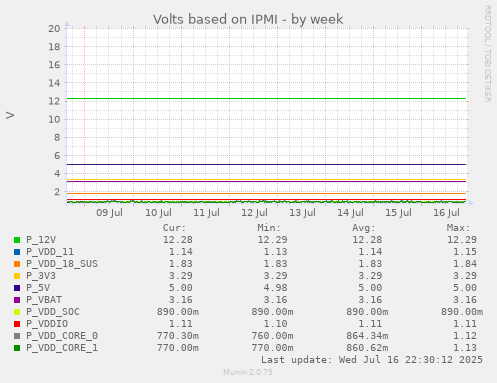Click the P_VDD_CORE_1 average value 860.62m
Image resolution: width=497 pixels, height=383 pixels.
pos(367,348)
